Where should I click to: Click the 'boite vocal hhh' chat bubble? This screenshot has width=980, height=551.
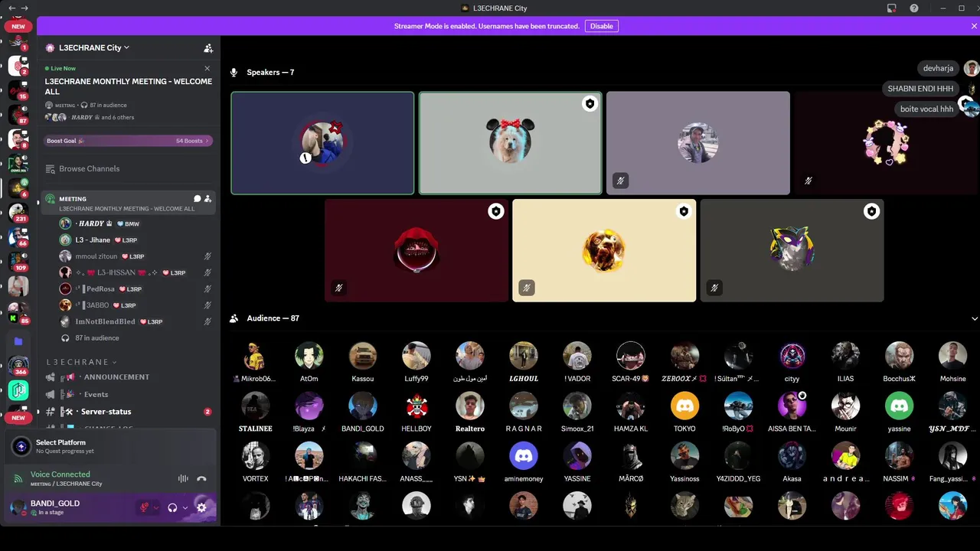coord(926,109)
